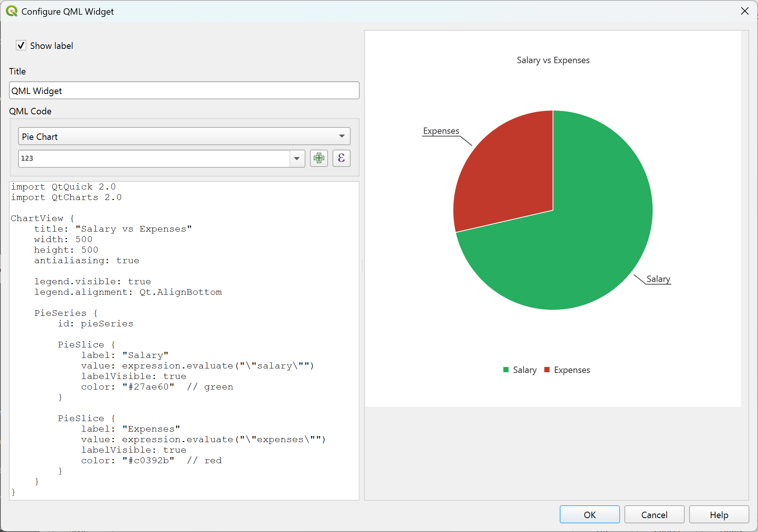Click the color "#c0392b" red code line

tap(152, 461)
